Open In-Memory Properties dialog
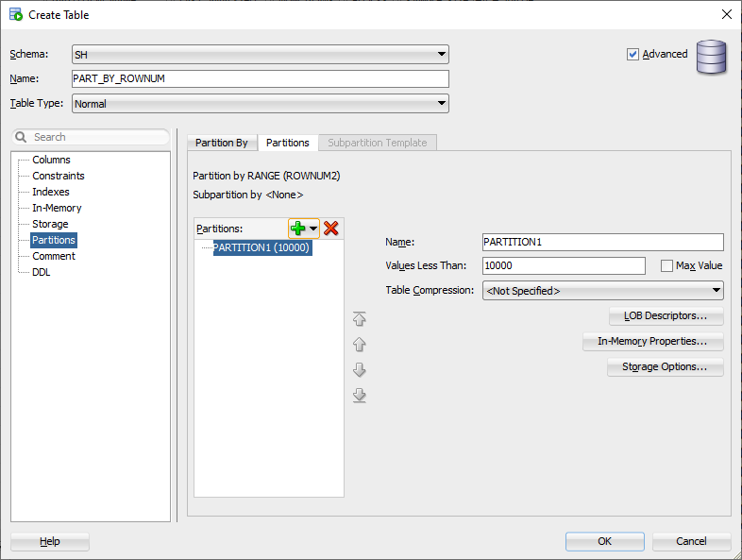The image size is (742, 560). [652, 341]
